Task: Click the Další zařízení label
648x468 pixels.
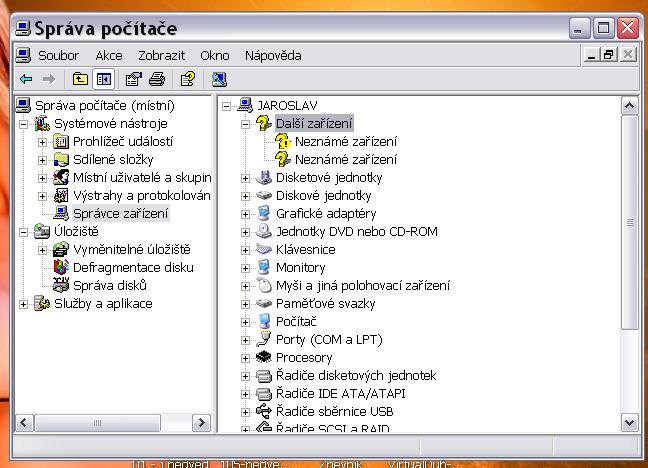Action: pos(314,124)
